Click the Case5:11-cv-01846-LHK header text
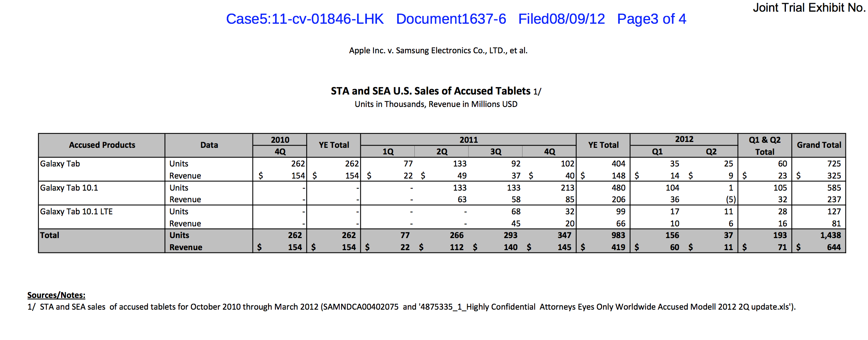Viewport: 868px width, 340px height. [x=305, y=19]
